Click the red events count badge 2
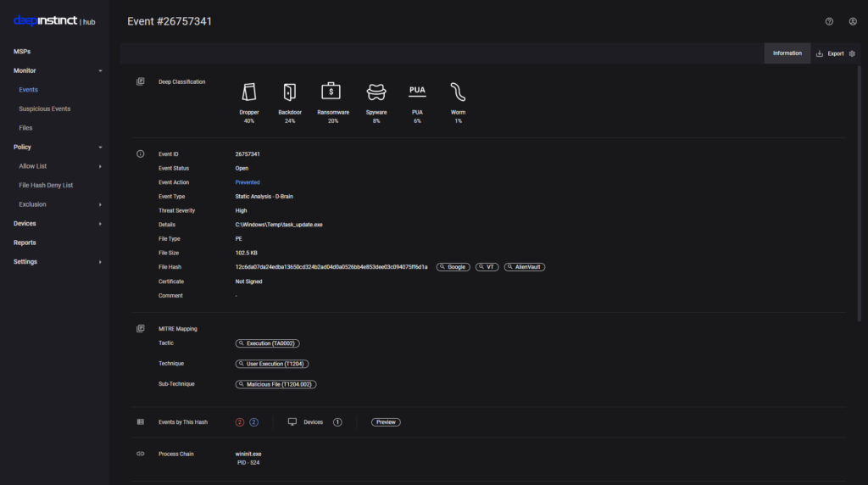868x485 pixels. (240, 422)
